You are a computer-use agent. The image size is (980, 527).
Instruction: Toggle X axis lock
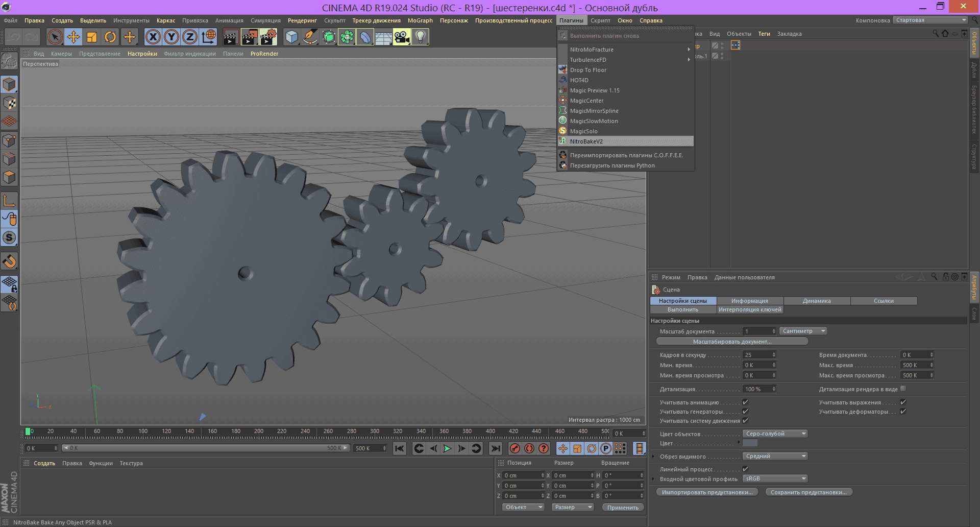click(153, 37)
